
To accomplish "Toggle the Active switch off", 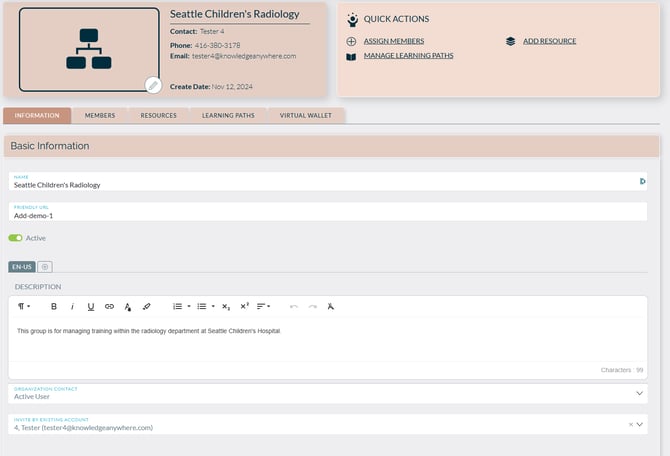I will point(15,238).
